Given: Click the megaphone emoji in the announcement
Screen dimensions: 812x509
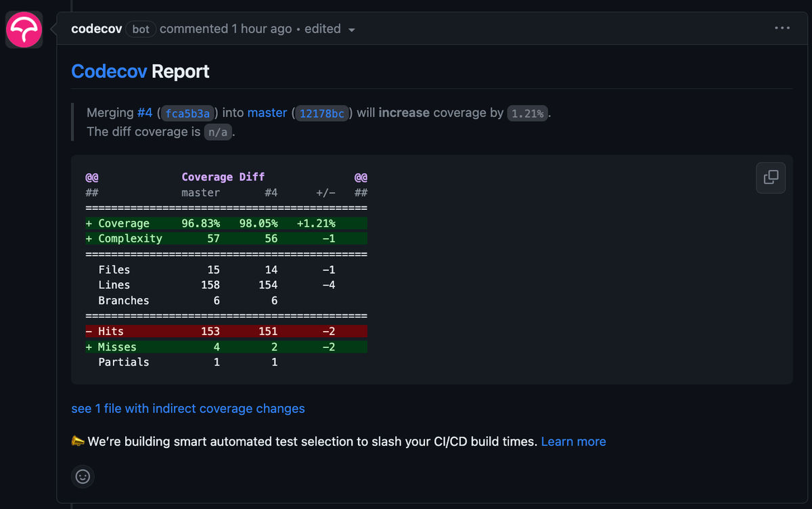Looking at the screenshot, I should pos(78,442).
